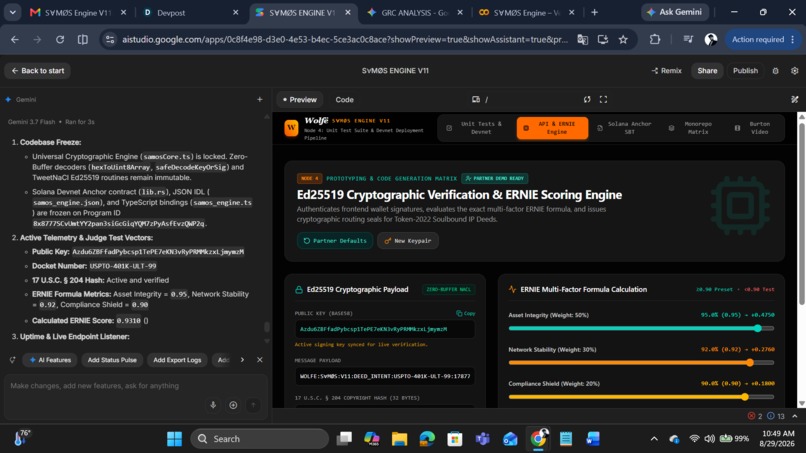The height and width of the screenshot is (453, 806).
Task: Reload the AI Studio page
Action: tap(60, 40)
